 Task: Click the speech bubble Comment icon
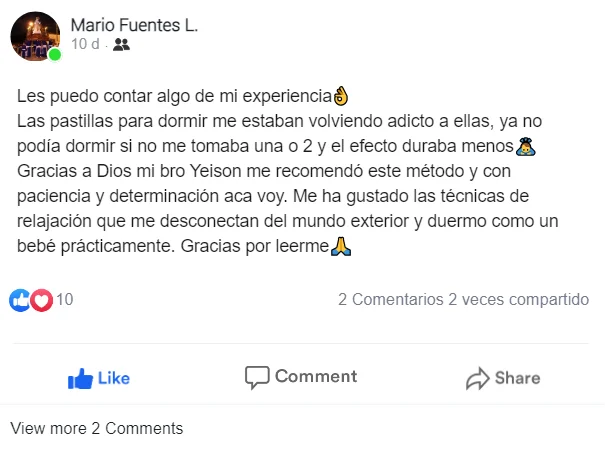(258, 377)
